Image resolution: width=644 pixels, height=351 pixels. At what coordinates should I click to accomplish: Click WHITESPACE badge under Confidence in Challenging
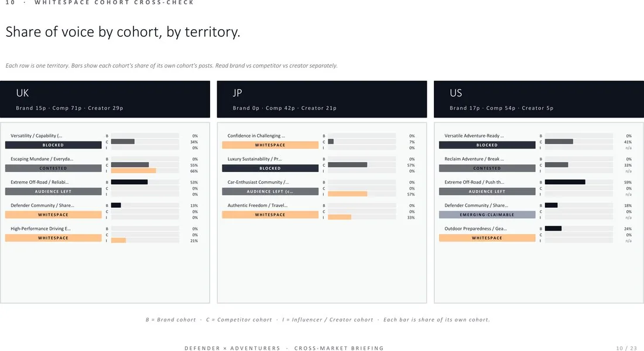click(270, 145)
